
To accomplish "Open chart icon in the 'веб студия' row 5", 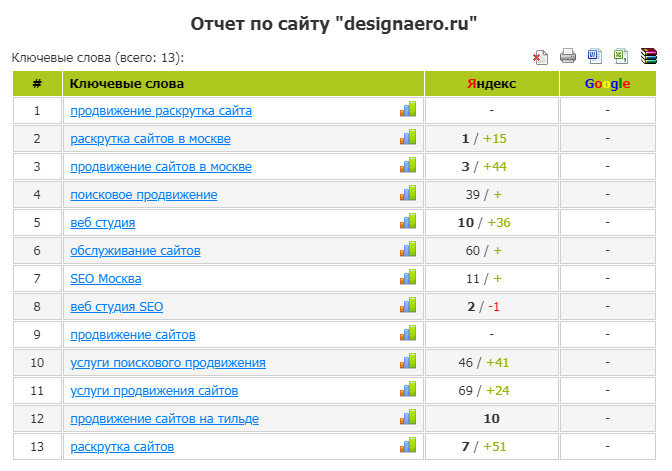I will (x=408, y=221).
